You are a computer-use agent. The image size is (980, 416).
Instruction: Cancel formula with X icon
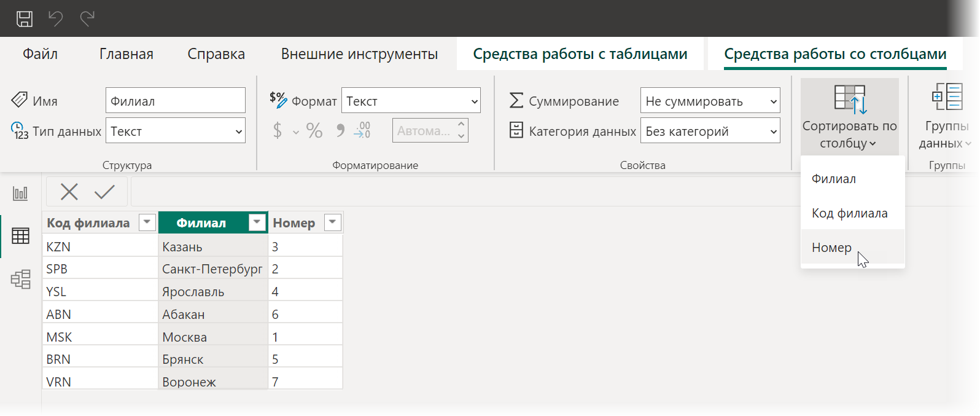point(69,192)
